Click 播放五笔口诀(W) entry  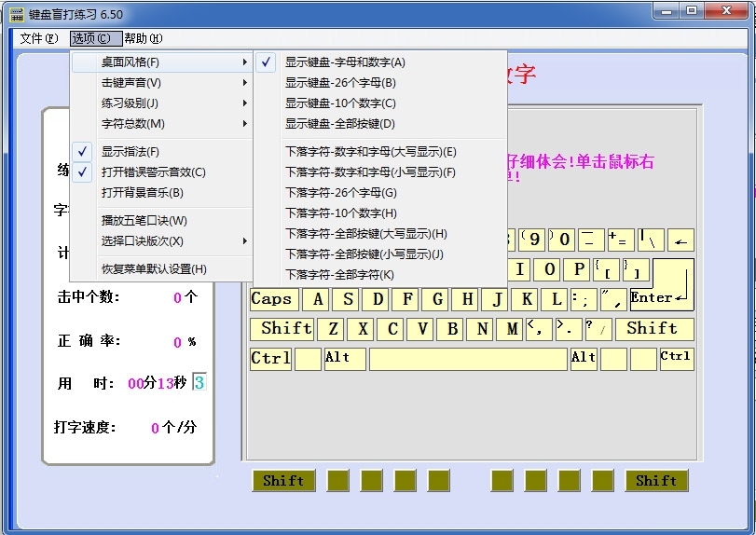(x=144, y=221)
